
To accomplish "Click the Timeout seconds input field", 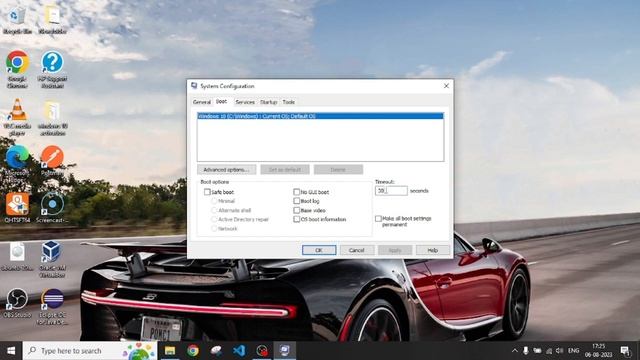I will pos(391,191).
